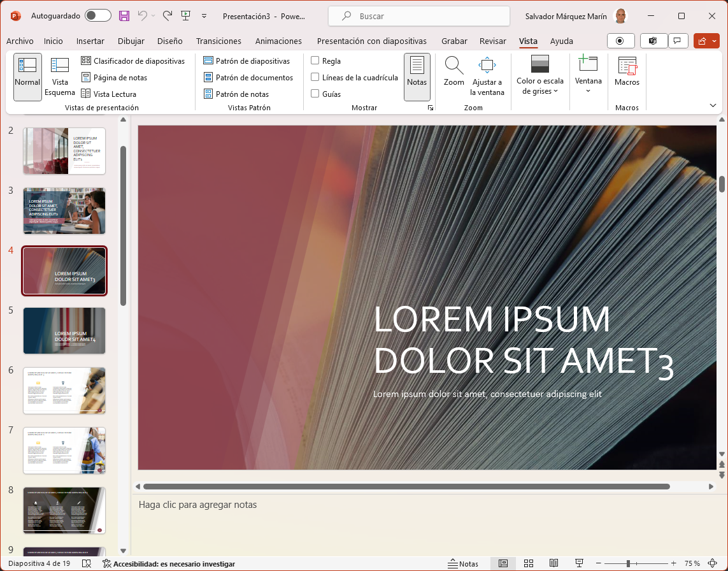Enable the Guías checkbox
The width and height of the screenshot is (728, 571).
pos(315,94)
